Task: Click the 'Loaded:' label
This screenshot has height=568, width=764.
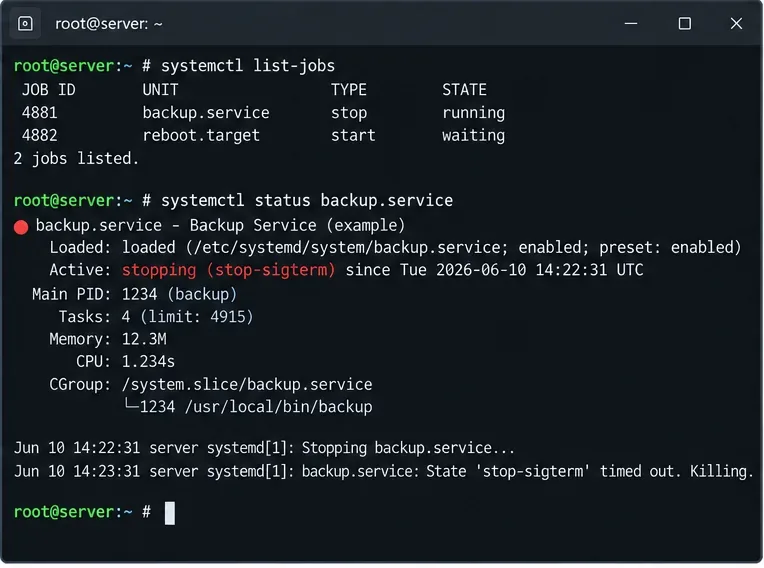Action: point(80,247)
